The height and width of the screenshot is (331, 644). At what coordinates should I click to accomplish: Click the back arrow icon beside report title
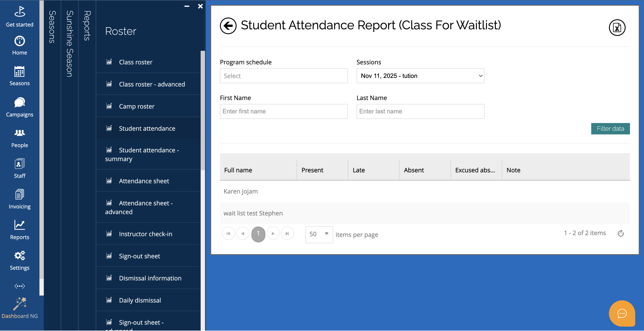tap(228, 26)
